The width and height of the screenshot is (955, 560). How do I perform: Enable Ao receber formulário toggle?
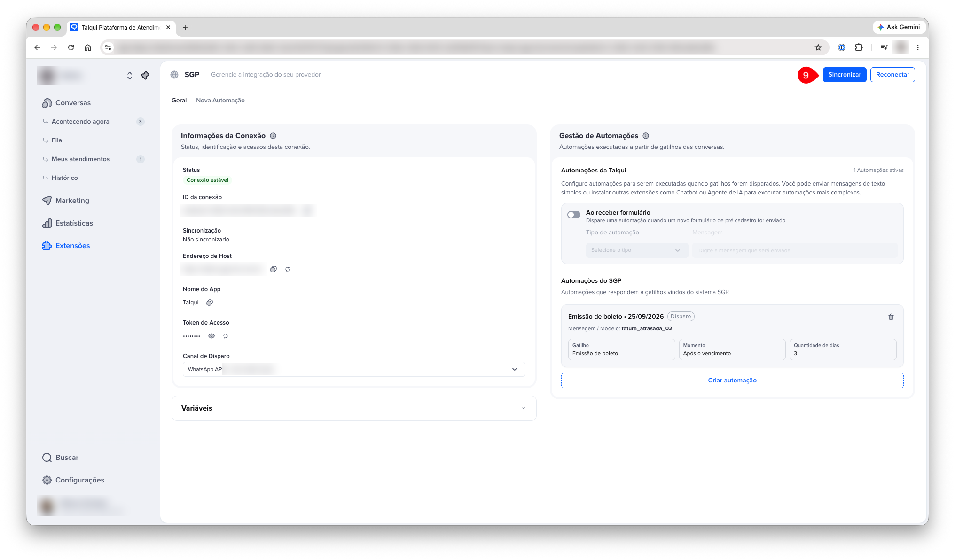[x=573, y=215]
